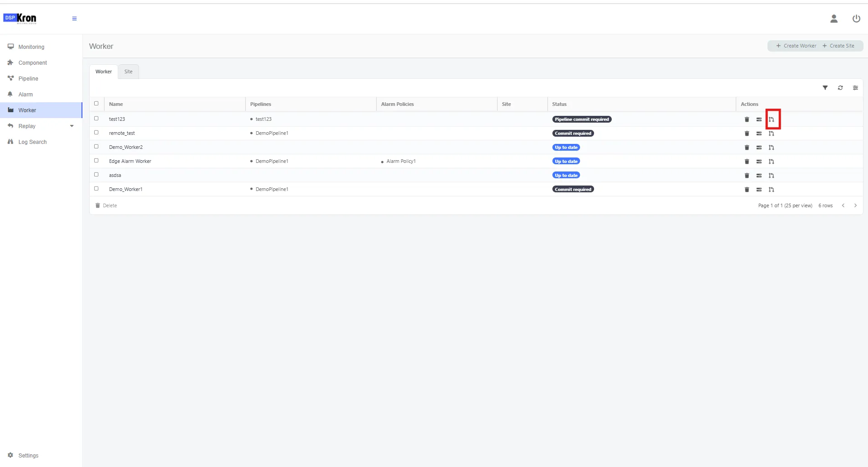This screenshot has height=467, width=868.
Task: Click the power logout icon
Action: [856, 19]
